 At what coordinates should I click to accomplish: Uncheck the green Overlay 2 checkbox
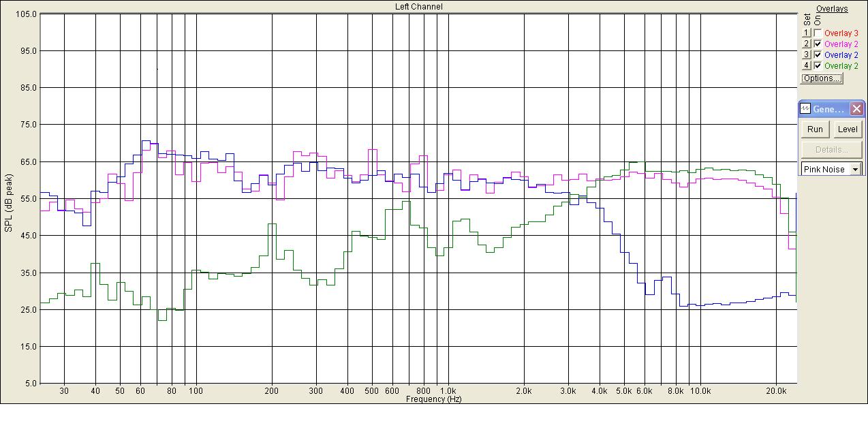[x=818, y=65]
